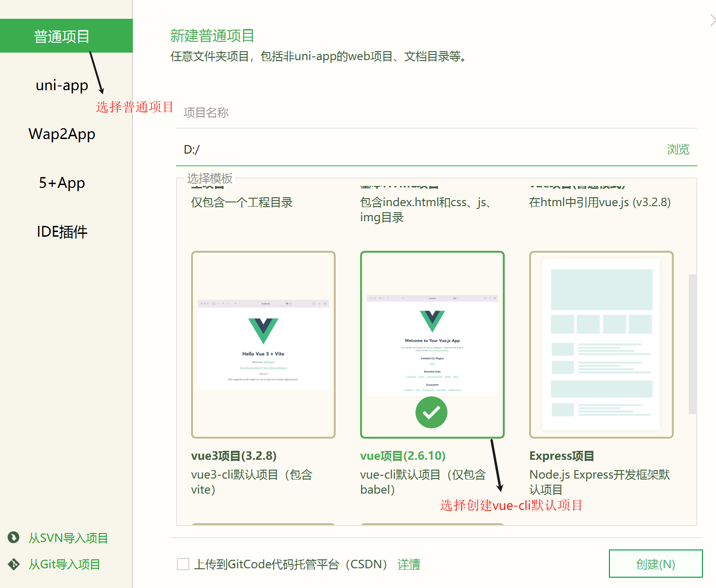Select the IDE插件 project type
The width and height of the screenshot is (716, 588).
pyautogui.click(x=62, y=232)
